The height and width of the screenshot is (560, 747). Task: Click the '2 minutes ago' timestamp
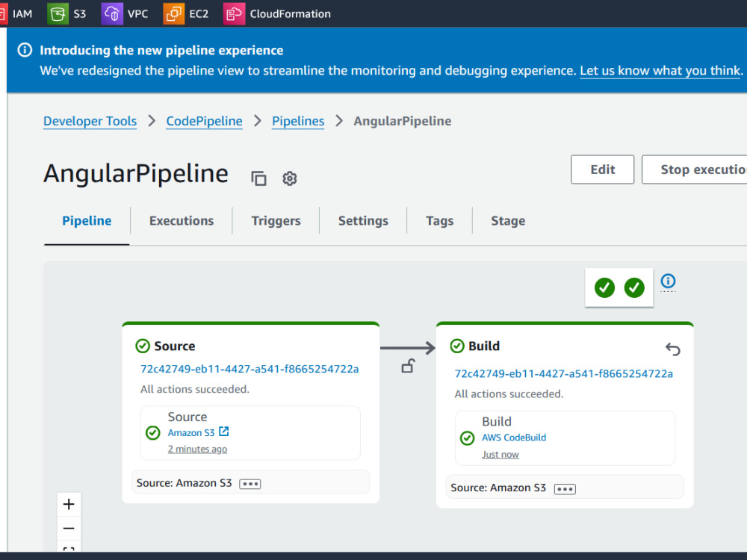(197, 449)
